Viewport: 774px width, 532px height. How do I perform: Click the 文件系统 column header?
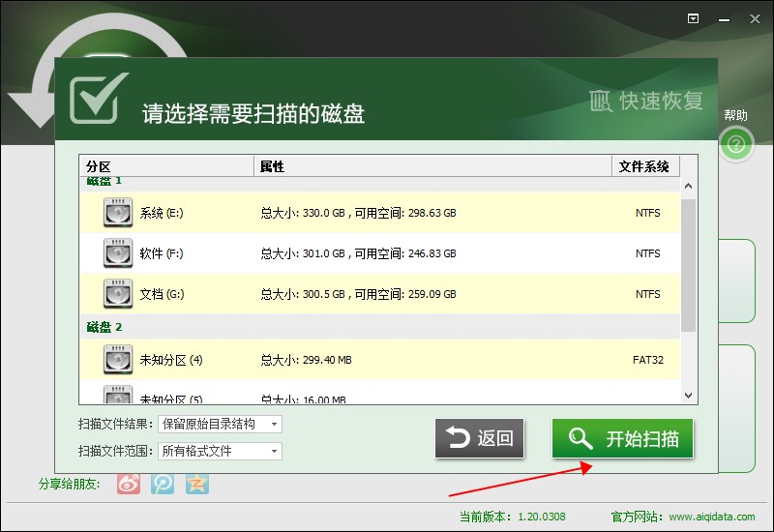click(x=644, y=166)
